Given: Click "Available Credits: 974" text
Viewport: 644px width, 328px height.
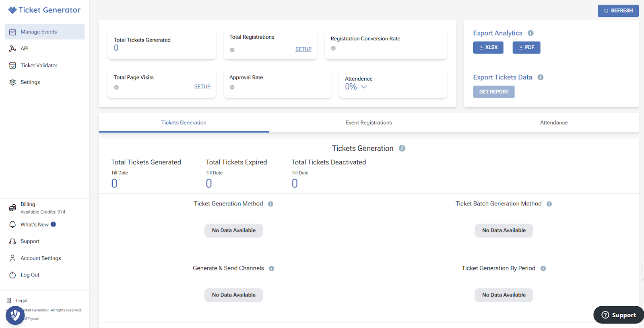Looking at the screenshot, I should pyautogui.click(x=43, y=212).
